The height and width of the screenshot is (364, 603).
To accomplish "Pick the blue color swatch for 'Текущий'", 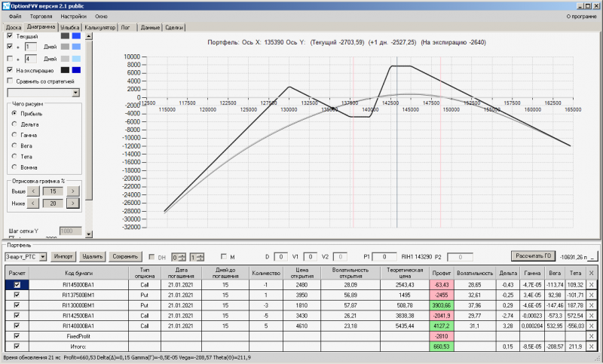I will pyautogui.click(x=76, y=35).
